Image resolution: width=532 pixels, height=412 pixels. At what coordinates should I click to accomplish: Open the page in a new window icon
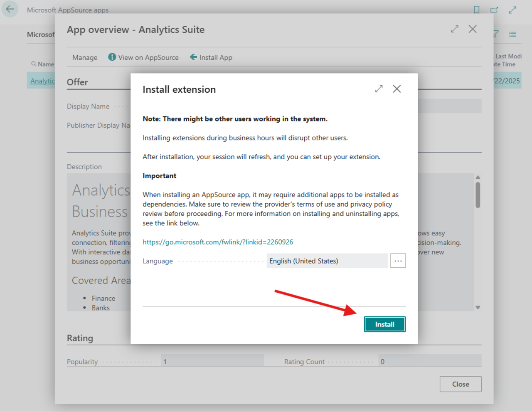[x=495, y=9]
